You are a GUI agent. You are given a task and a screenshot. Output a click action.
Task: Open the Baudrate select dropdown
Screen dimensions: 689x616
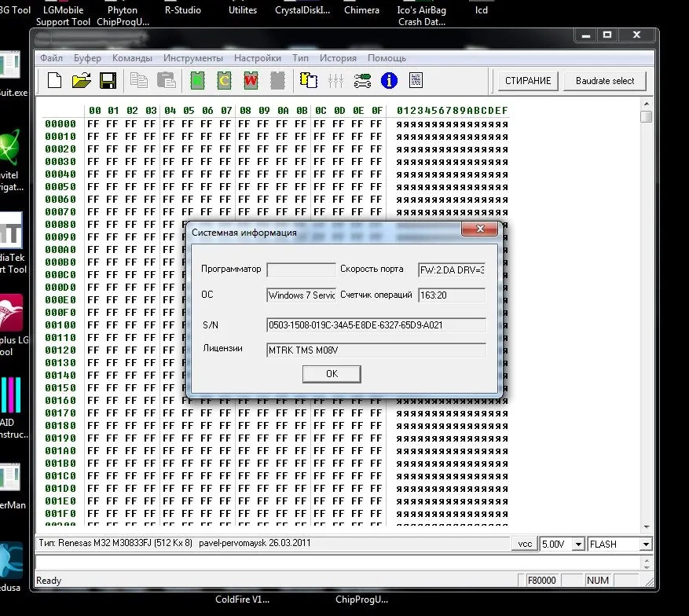[605, 80]
